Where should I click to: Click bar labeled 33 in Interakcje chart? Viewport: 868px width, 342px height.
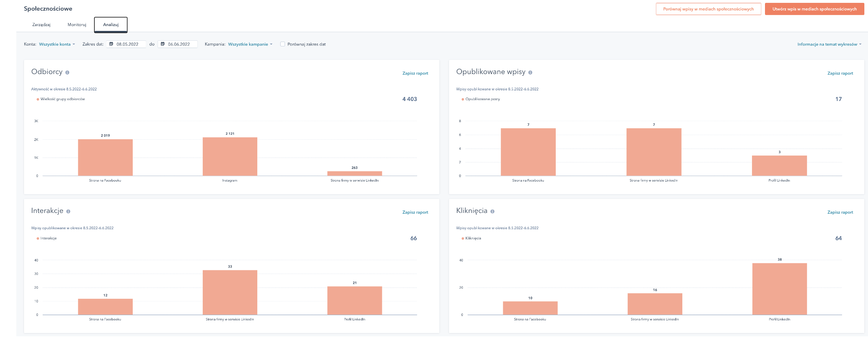(x=230, y=292)
